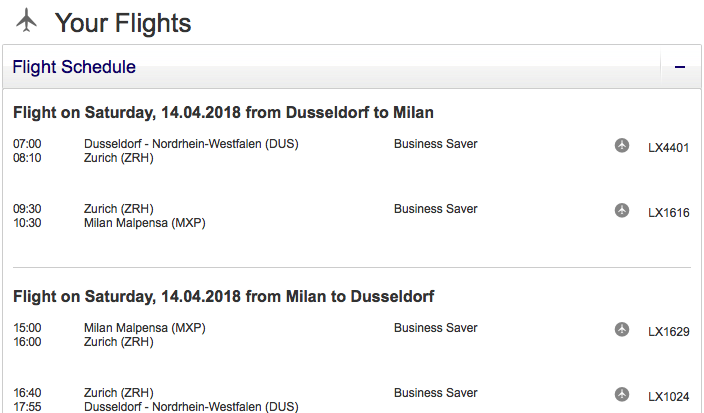Click the airline icon next to LX1024

pos(622,394)
